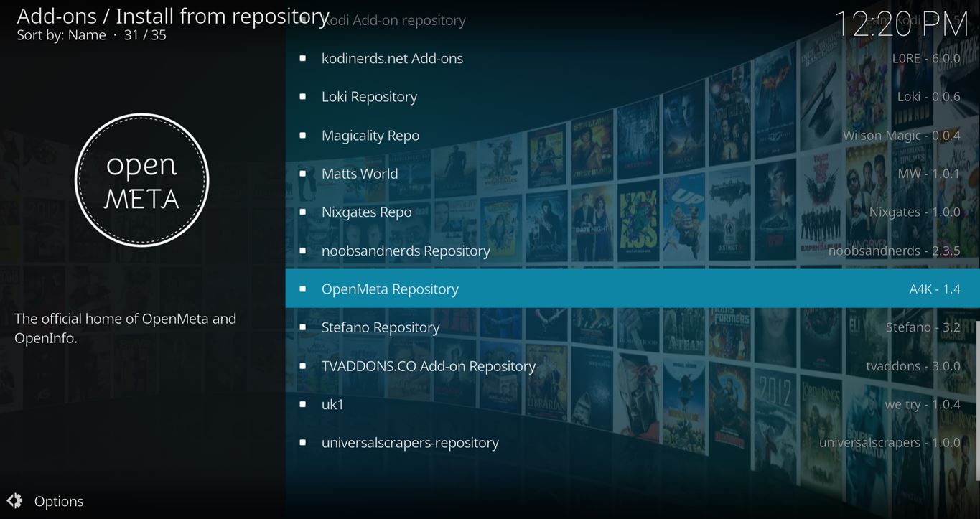Click the Options button label
The height and width of the screenshot is (519, 980).
click(59, 501)
